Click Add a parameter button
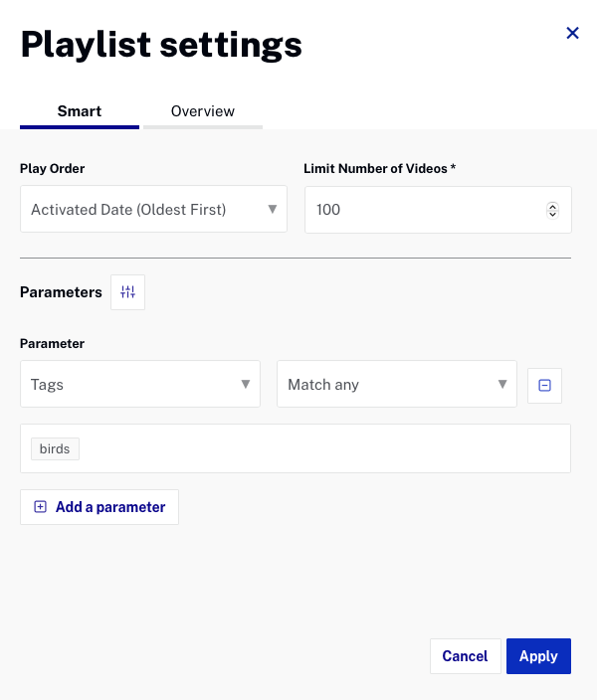 pyautogui.click(x=99, y=507)
